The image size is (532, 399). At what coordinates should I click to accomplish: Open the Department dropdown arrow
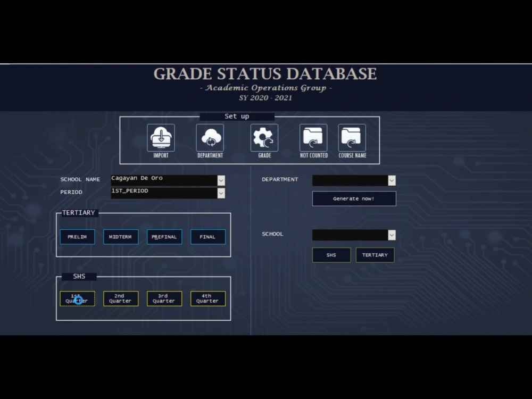(392, 180)
